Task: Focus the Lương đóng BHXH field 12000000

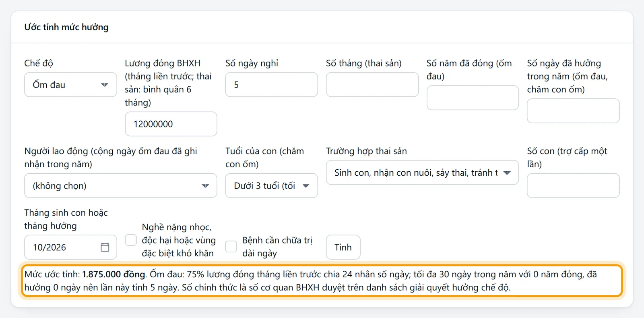Action: coord(171,124)
